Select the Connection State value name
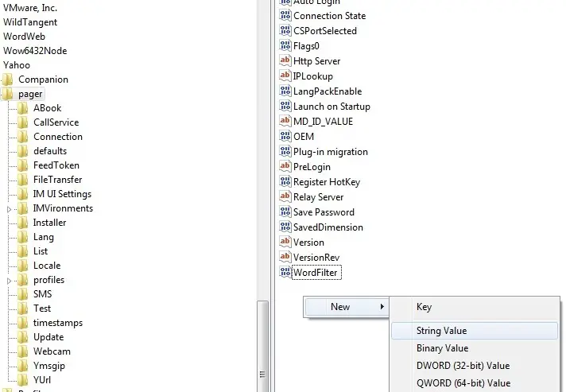The image size is (566, 392). (x=330, y=16)
